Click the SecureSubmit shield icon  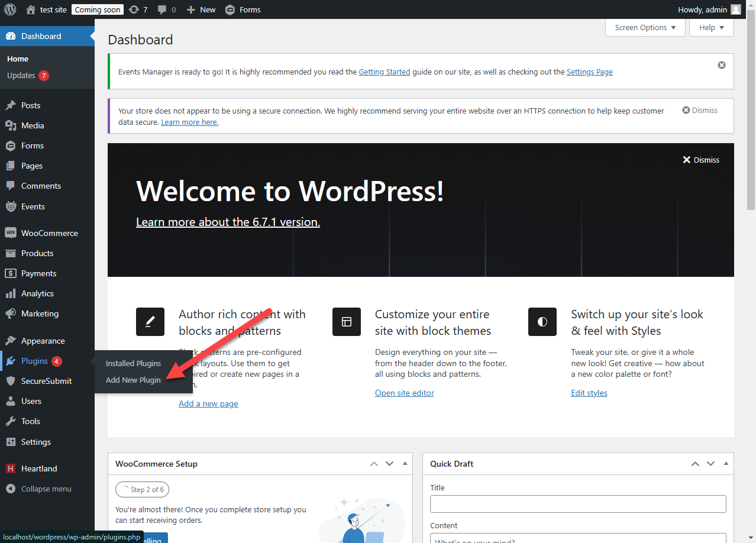(x=11, y=381)
